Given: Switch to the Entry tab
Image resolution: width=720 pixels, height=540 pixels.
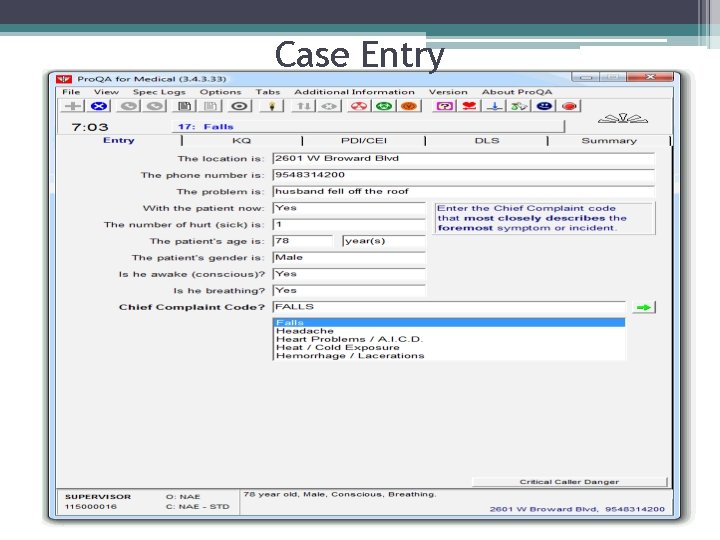Looking at the screenshot, I should [118, 140].
